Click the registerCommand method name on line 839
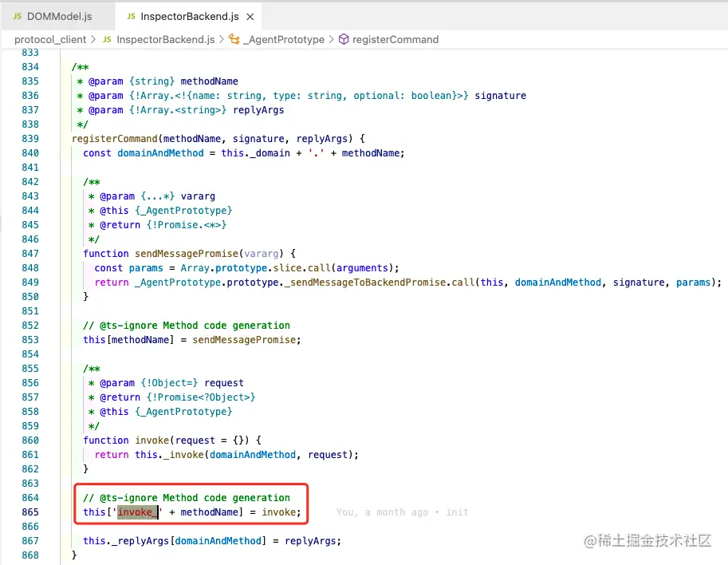Screen dimensions: 728x565 click(x=115, y=139)
